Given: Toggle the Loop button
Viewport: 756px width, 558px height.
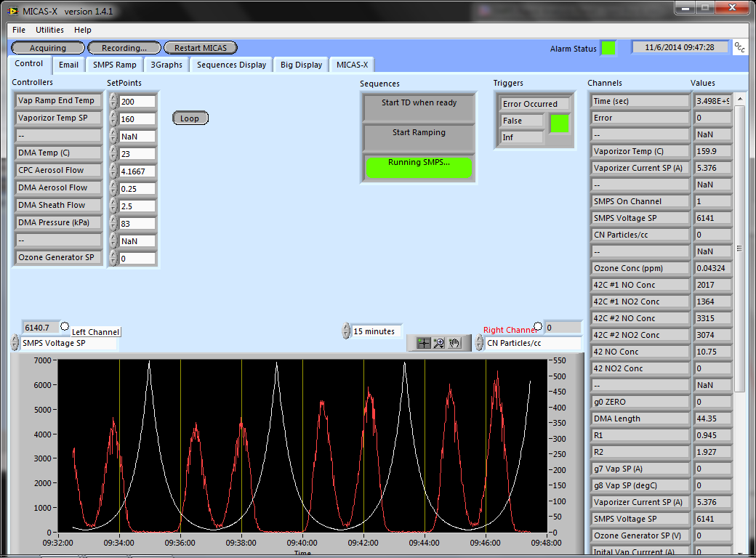Looking at the screenshot, I should (190, 118).
